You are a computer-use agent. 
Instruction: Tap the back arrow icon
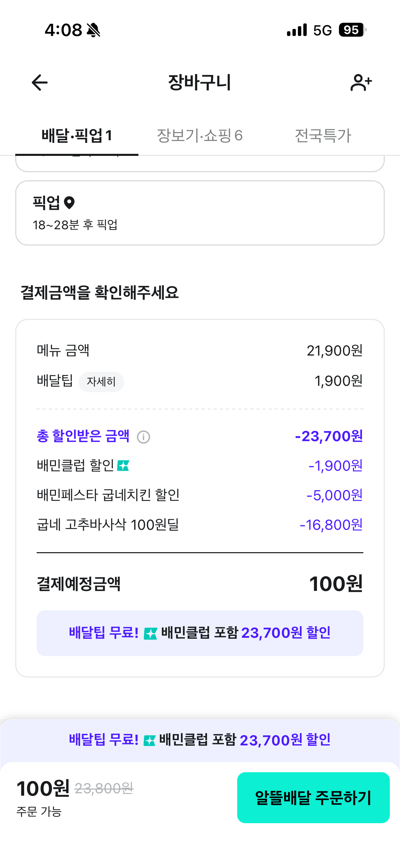coord(39,83)
